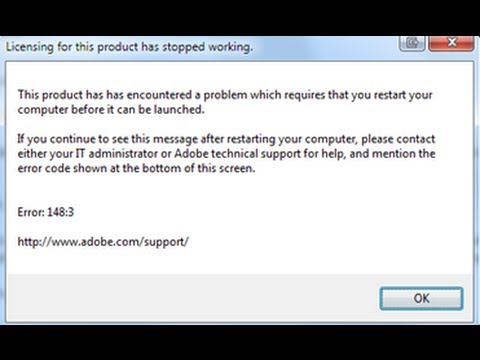
Task: Click 'error code shown at the bottom' line
Action: (136, 168)
